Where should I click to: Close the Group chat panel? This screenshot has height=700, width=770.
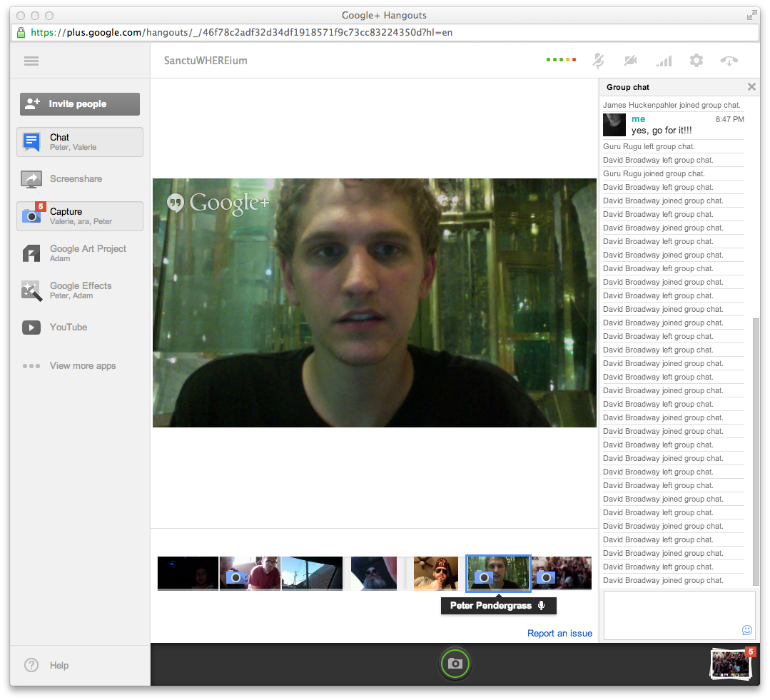751,87
